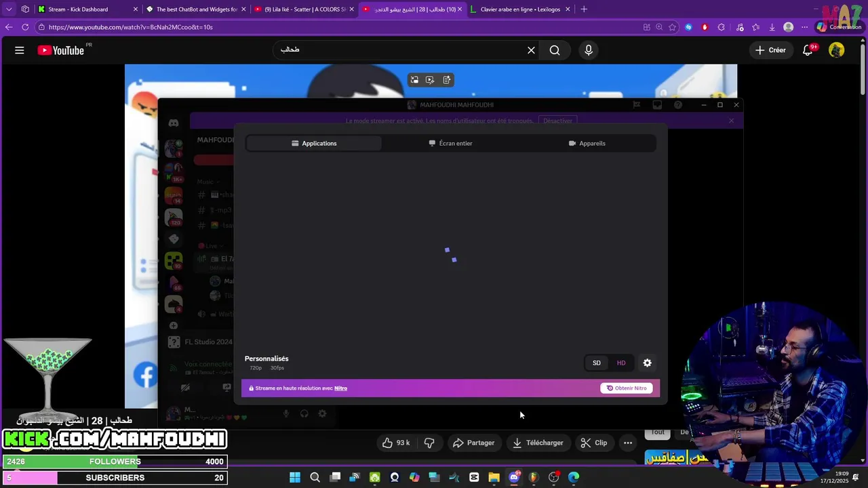Open the tab list dropdown arrow
Image resolution: width=868 pixels, height=488 pixels.
tap(9, 9)
